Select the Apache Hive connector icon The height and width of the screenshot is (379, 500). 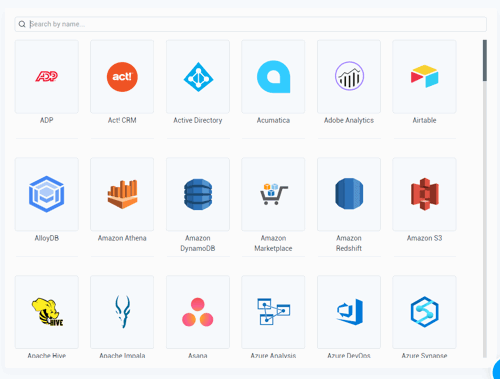click(47, 312)
